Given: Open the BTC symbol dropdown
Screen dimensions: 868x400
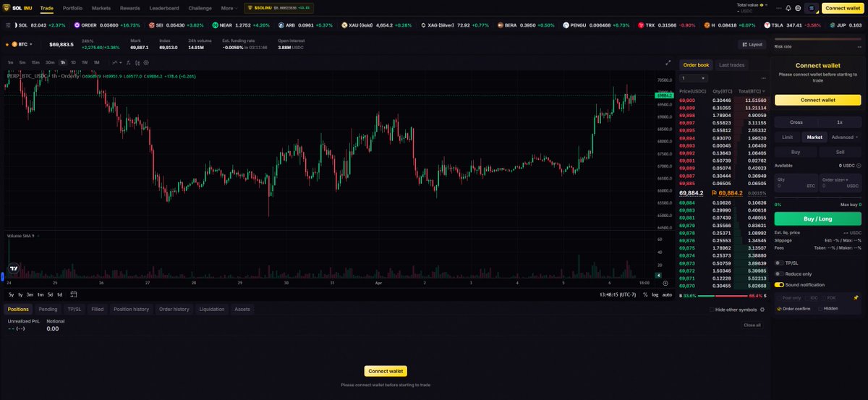Looking at the screenshot, I should [22, 44].
